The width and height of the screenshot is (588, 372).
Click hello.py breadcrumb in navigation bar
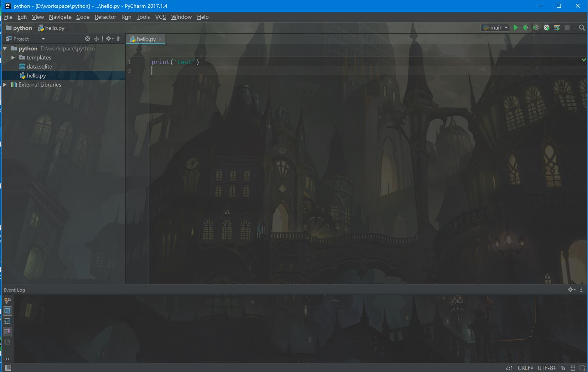(x=52, y=28)
